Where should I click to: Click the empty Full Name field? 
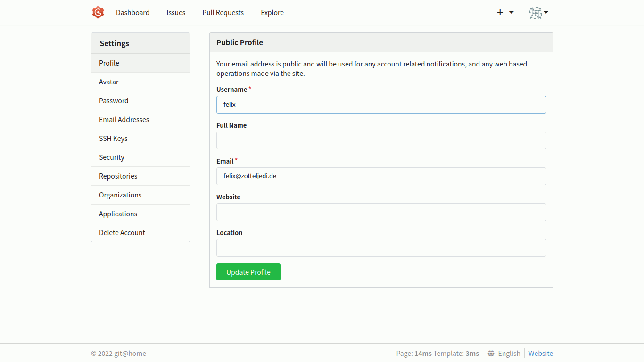381,140
